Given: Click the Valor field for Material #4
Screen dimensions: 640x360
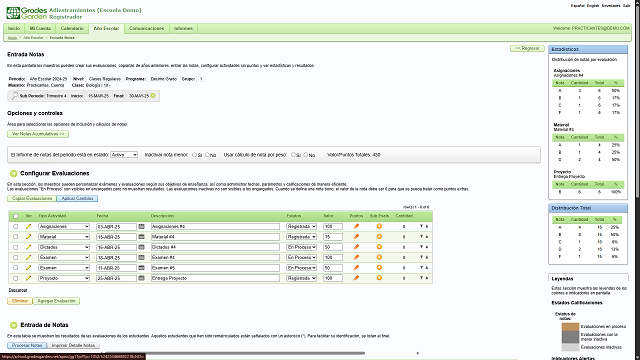Looking at the screenshot, I should (333, 237).
